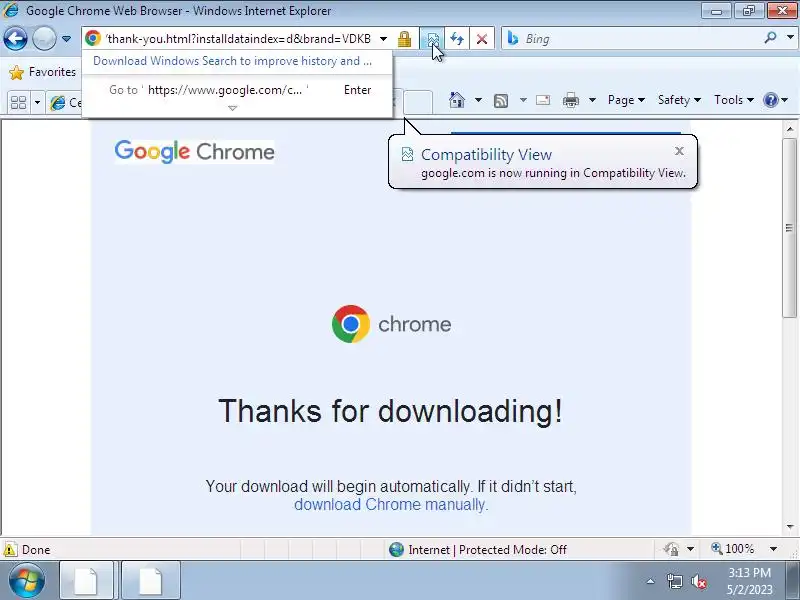
Task: Click the security lock icon
Action: [x=404, y=39]
